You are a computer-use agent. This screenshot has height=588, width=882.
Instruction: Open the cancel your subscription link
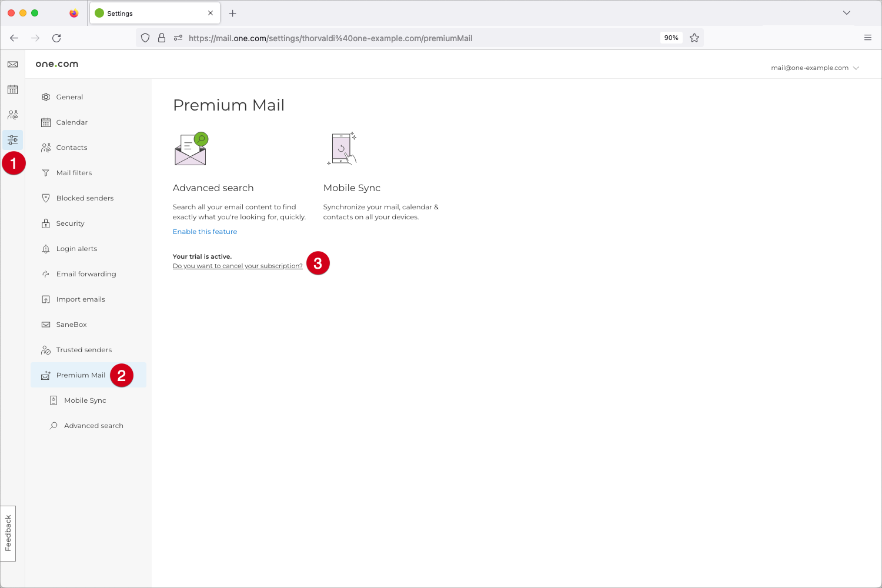237,266
